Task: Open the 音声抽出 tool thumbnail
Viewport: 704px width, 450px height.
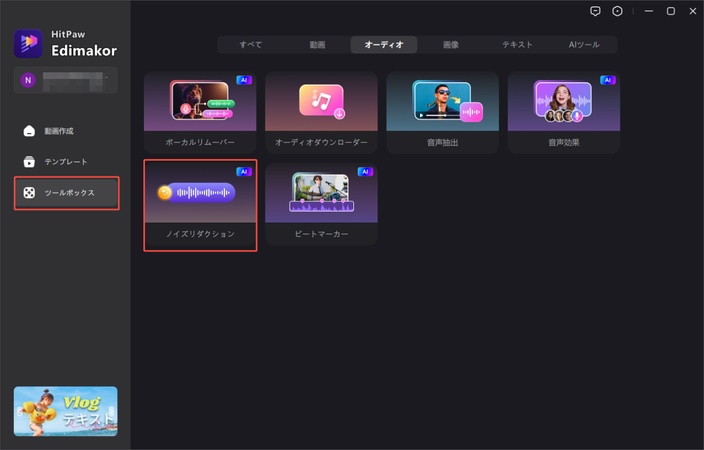Action: (x=443, y=101)
